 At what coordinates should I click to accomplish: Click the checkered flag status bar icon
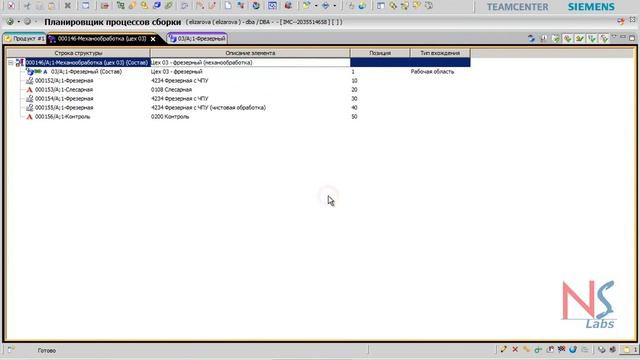tap(562, 349)
